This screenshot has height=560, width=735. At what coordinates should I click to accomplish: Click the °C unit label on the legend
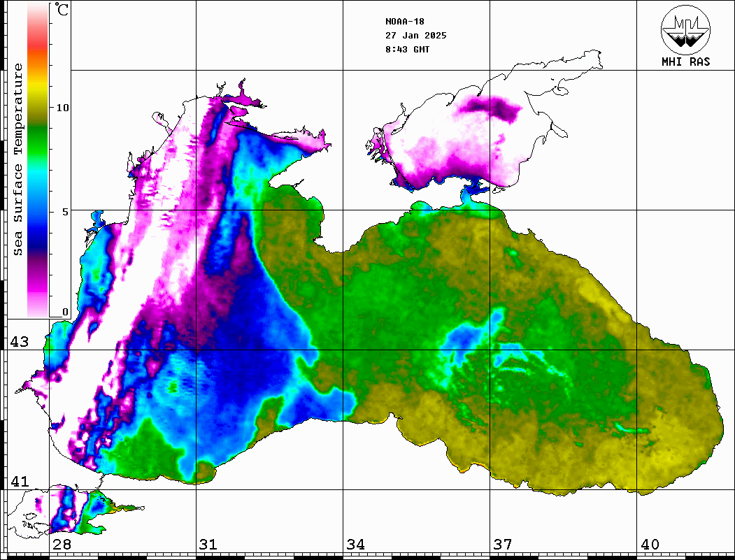pos(62,9)
